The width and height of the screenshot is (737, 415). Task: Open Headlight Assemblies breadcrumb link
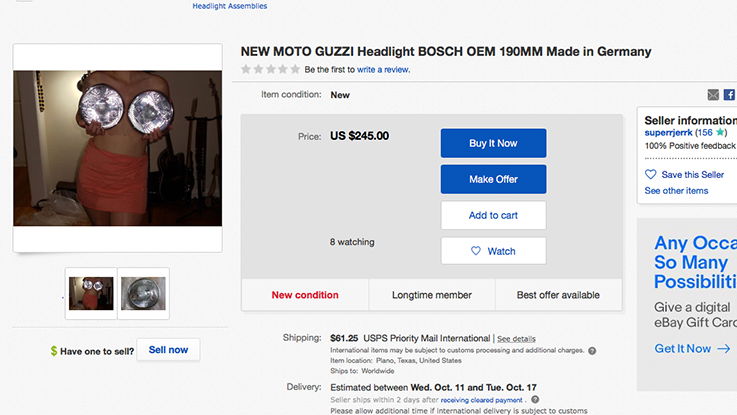230,6
